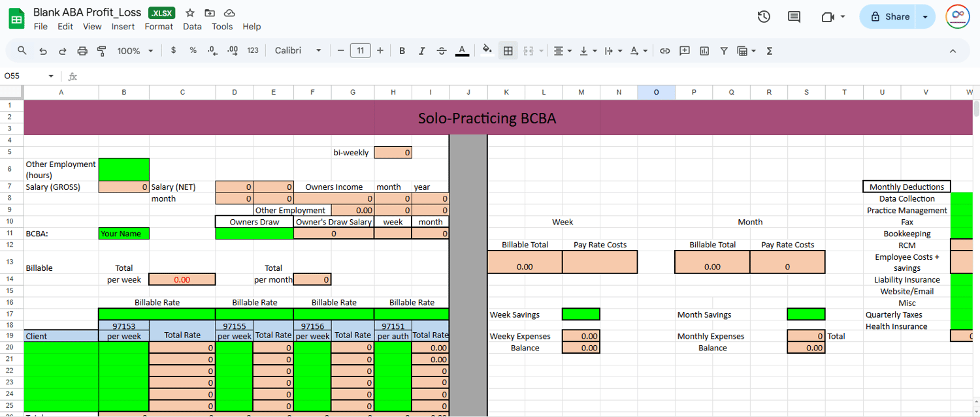The width and height of the screenshot is (980, 417).
Task: Activate the paint format tool
Action: tap(102, 51)
